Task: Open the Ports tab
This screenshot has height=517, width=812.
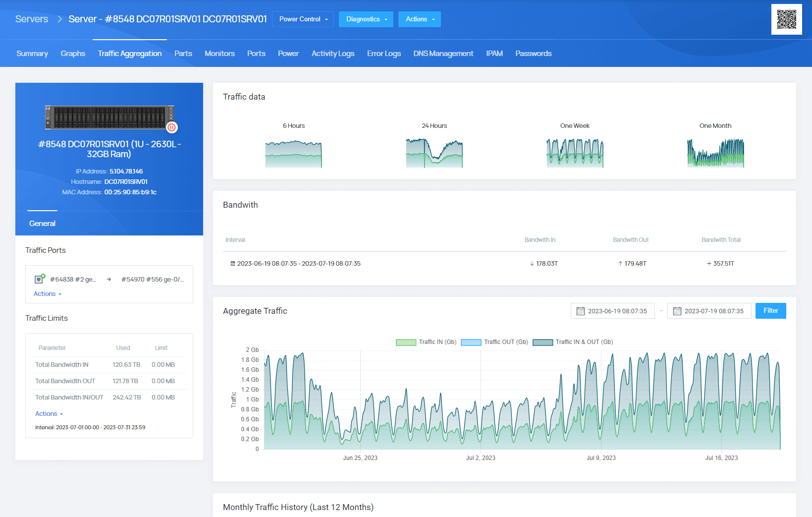Action: coord(256,54)
